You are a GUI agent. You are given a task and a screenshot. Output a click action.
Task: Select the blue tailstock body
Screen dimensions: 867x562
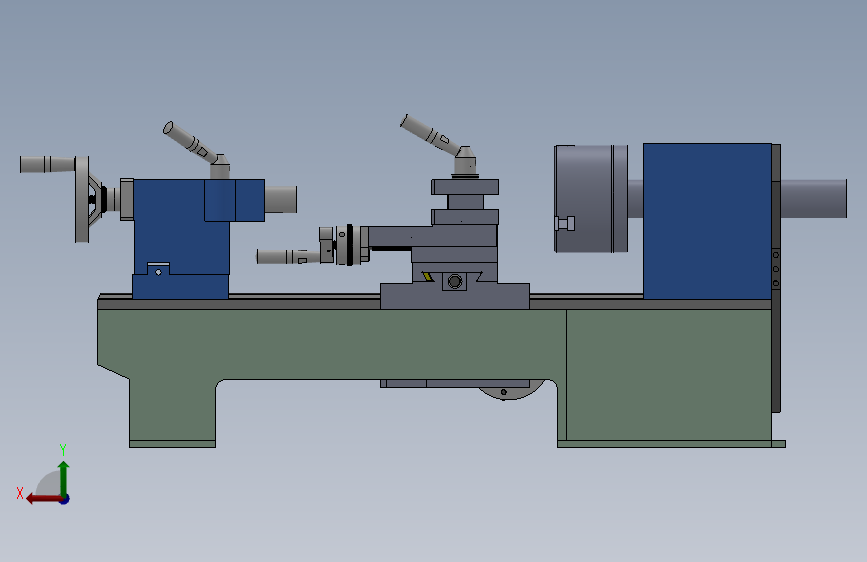click(181, 227)
